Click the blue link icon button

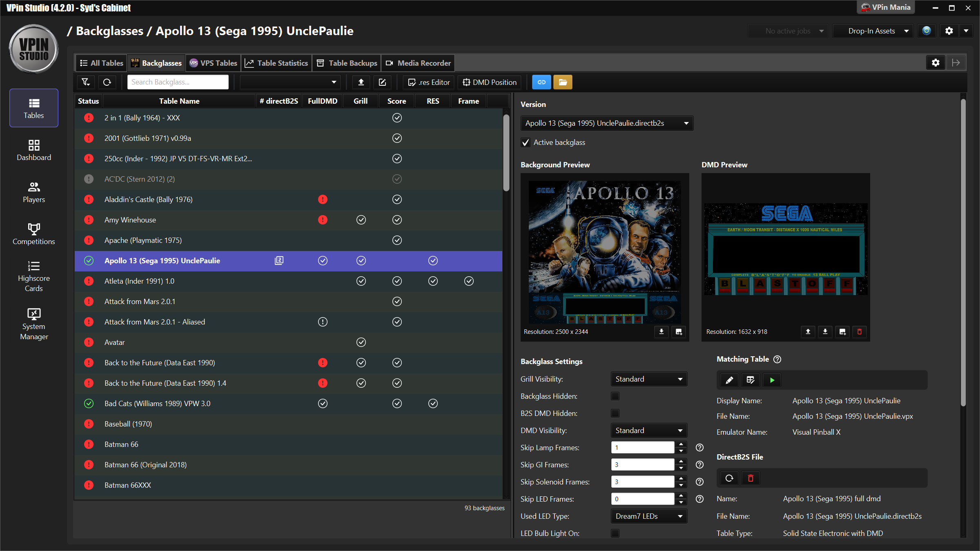tap(541, 82)
